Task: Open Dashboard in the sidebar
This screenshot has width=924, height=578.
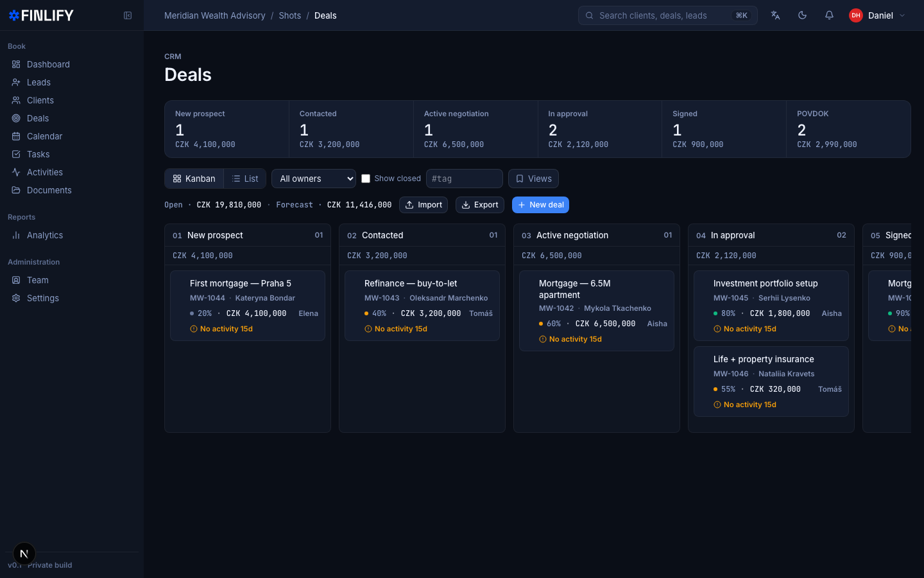Action: pyautogui.click(x=72, y=64)
